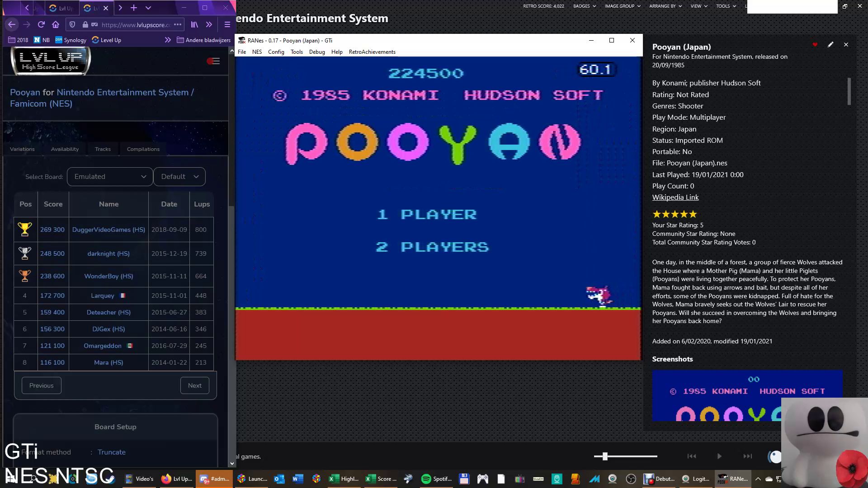Skip to next track icon

pyautogui.click(x=747, y=456)
